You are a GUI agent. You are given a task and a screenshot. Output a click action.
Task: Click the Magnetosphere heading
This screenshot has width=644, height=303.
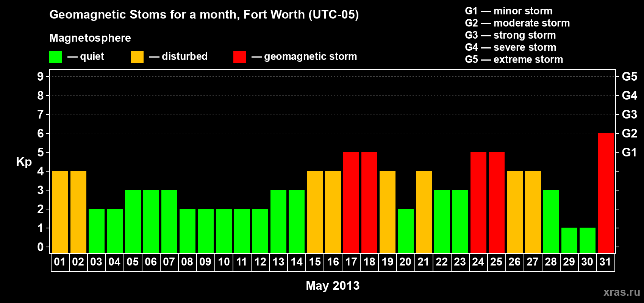point(90,38)
